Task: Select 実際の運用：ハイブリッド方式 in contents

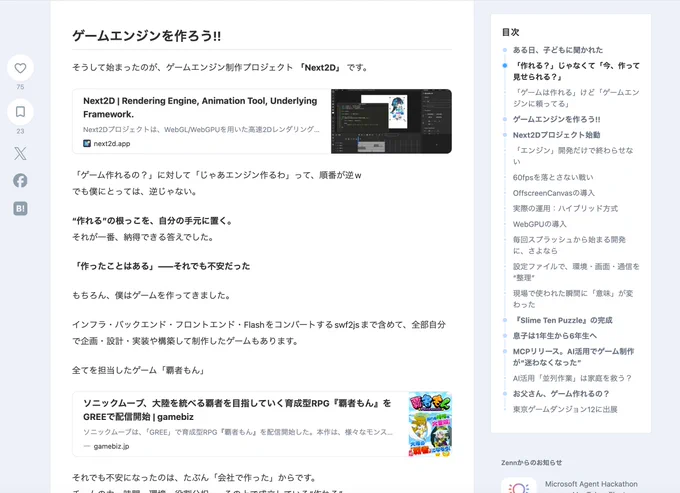Action: [565, 209]
